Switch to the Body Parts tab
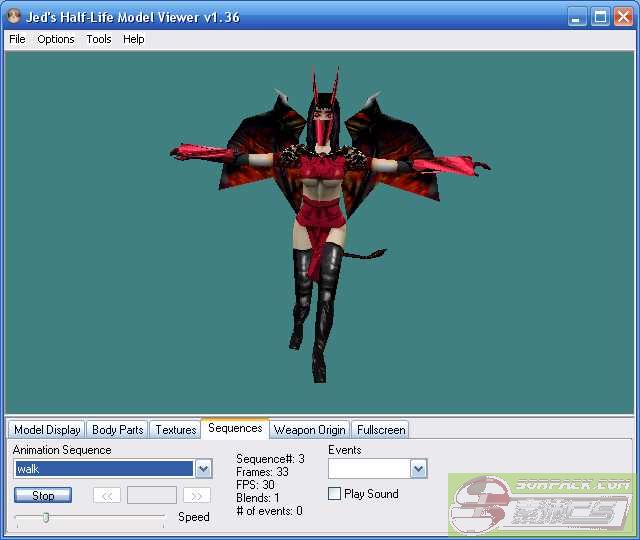Image resolution: width=640 pixels, height=540 pixels. (117, 430)
